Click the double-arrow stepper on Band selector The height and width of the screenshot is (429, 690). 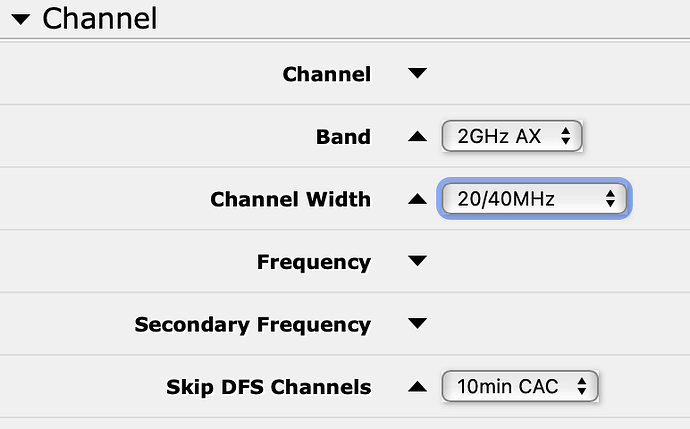pyautogui.click(x=566, y=136)
